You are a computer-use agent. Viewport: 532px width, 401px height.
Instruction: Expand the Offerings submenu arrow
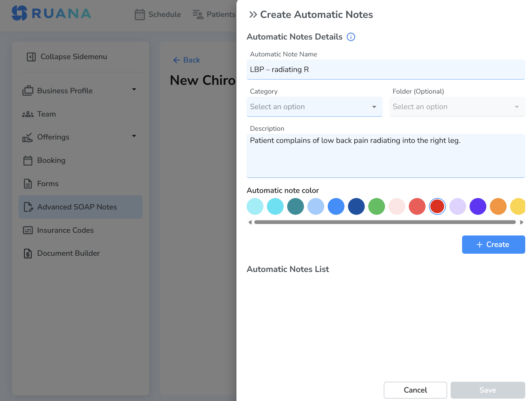point(134,136)
